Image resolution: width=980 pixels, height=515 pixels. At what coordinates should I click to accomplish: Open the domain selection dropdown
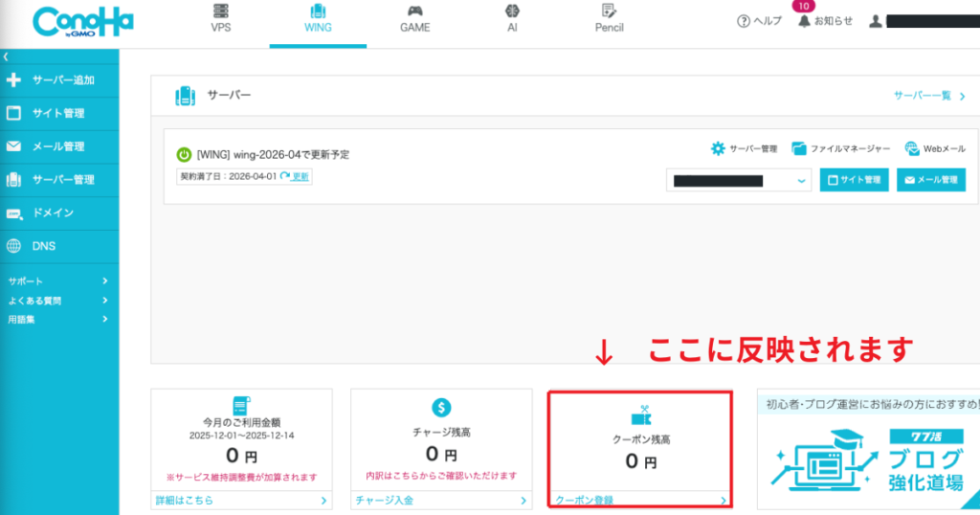coord(739,181)
